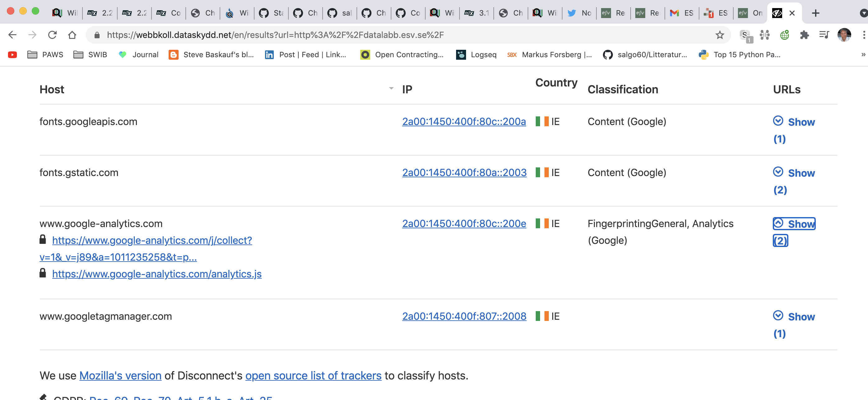Open YouTube bookmark icon in bookmarks bar
This screenshot has height=400, width=868.
[x=12, y=55]
